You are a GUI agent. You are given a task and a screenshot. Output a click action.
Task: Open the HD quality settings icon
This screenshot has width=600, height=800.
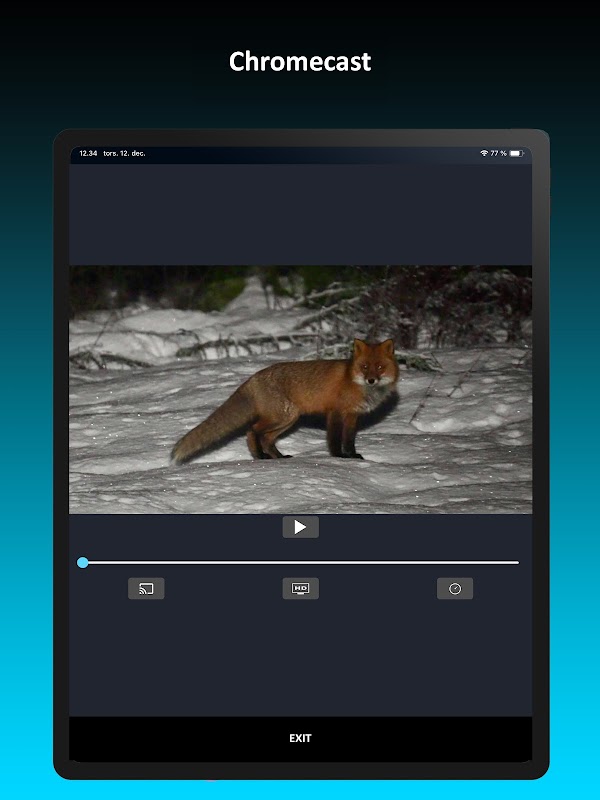click(x=301, y=588)
